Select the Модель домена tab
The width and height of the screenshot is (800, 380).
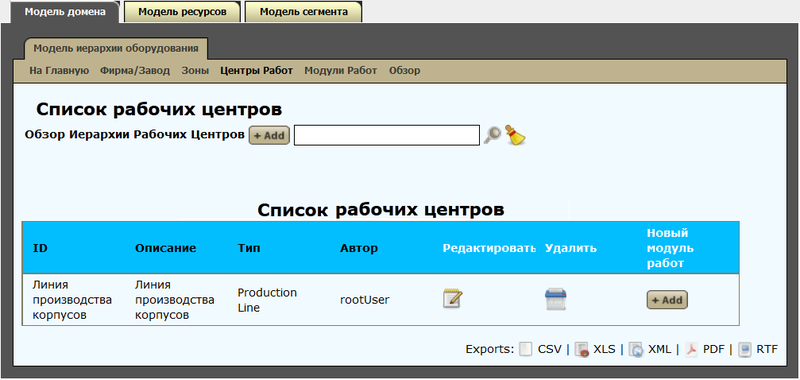coord(65,11)
